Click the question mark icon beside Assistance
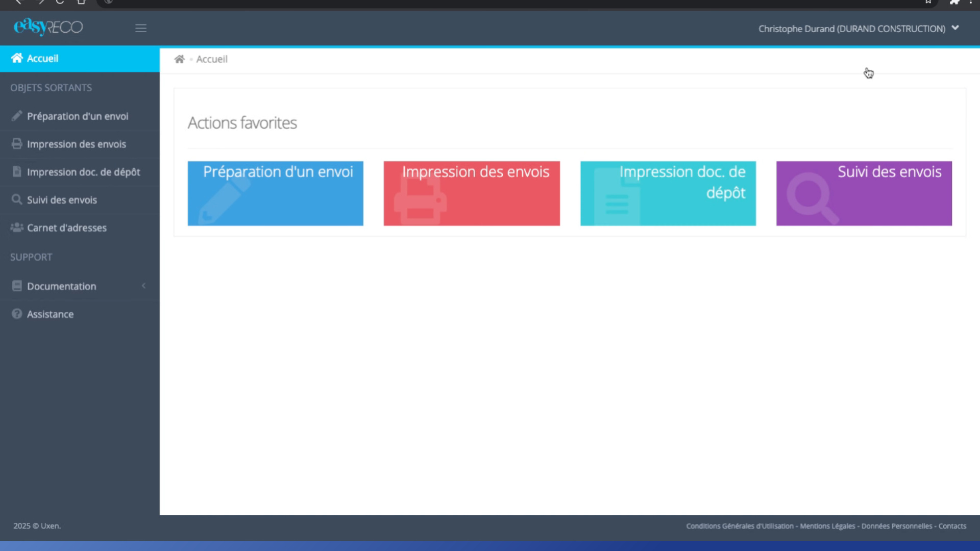Image resolution: width=980 pixels, height=551 pixels. click(x=17, y=314)
